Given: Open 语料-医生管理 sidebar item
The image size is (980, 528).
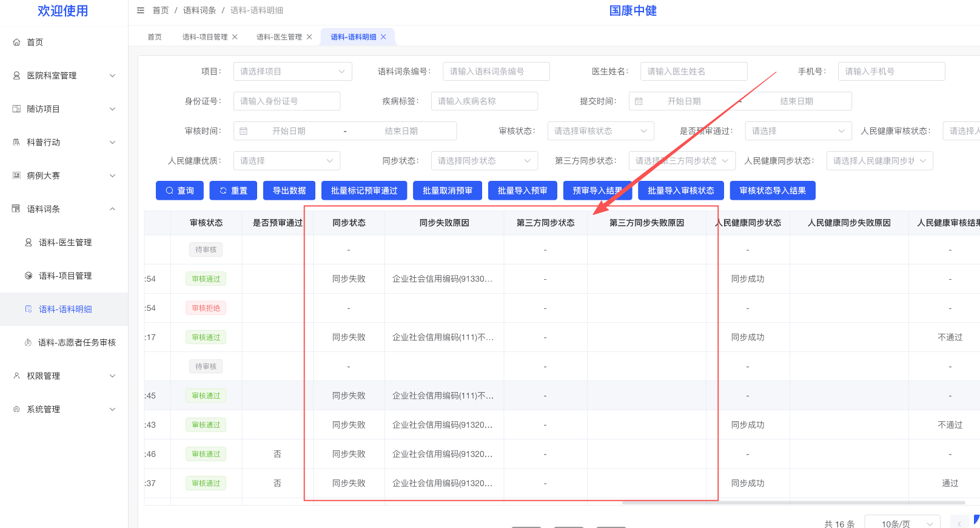Looking at the screenshot, I should (64, 242).
